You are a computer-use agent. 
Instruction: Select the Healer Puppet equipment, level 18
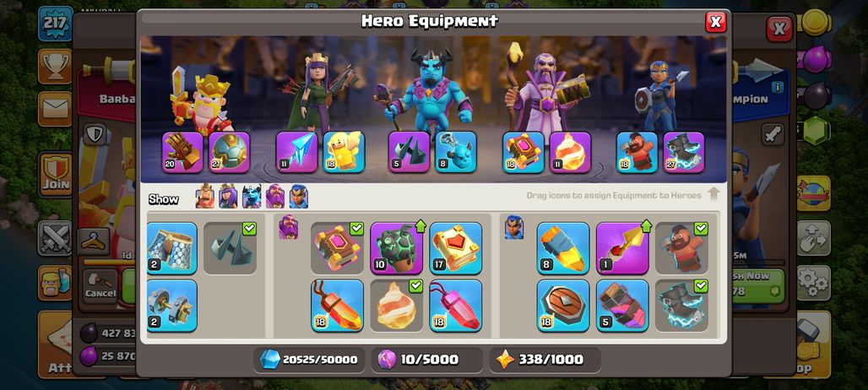point(344,152)
